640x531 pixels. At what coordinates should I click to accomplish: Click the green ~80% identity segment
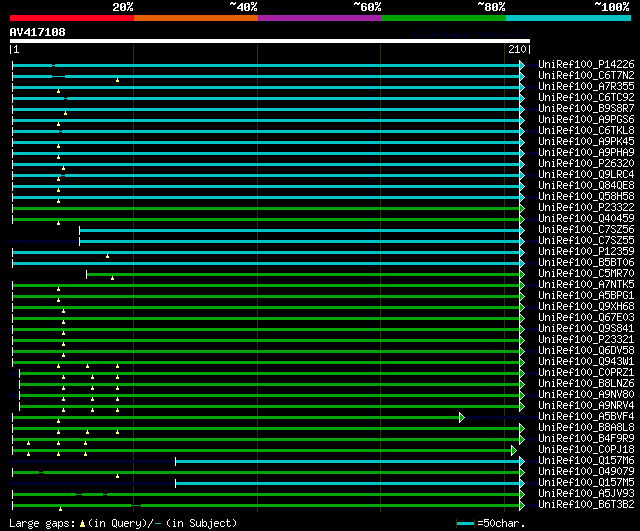pyautogui.click(x=444, y=18)
